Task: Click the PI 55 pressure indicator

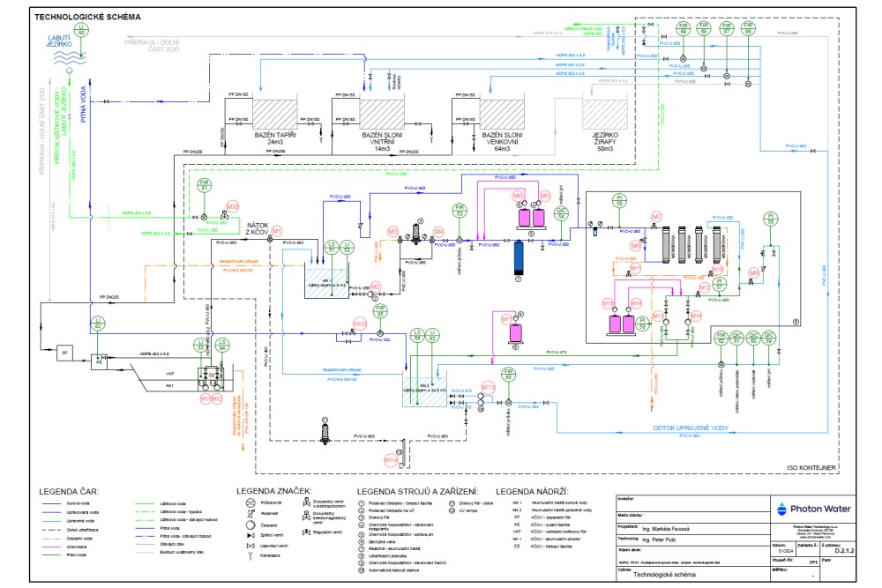Action: pos(621,202)
